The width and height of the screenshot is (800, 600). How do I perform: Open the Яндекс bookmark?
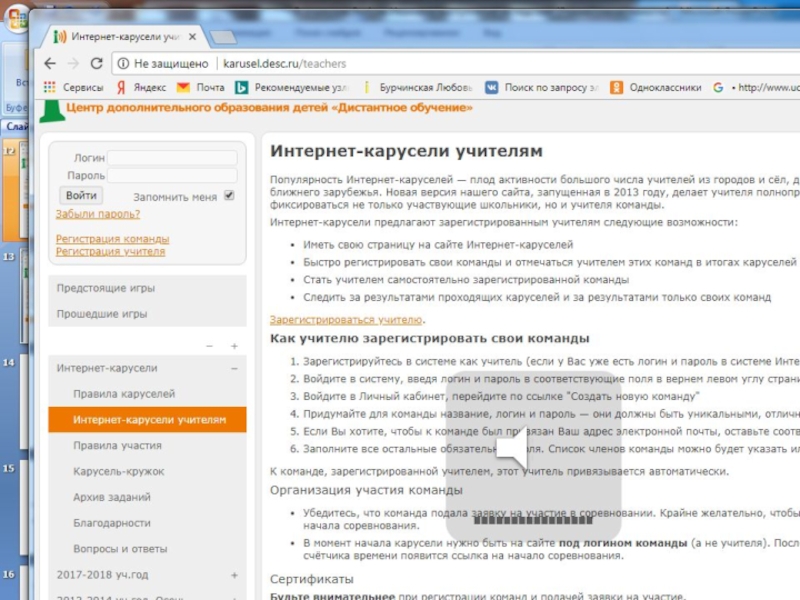click(141, 87)
